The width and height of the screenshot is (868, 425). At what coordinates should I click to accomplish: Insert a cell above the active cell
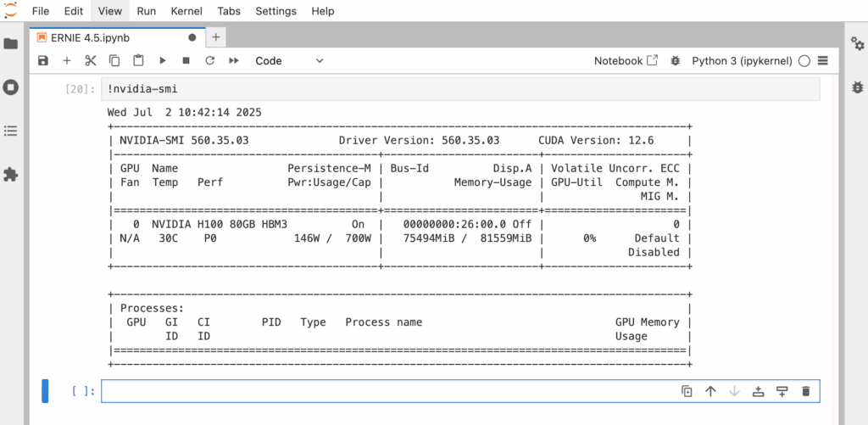tap(758, 391)
